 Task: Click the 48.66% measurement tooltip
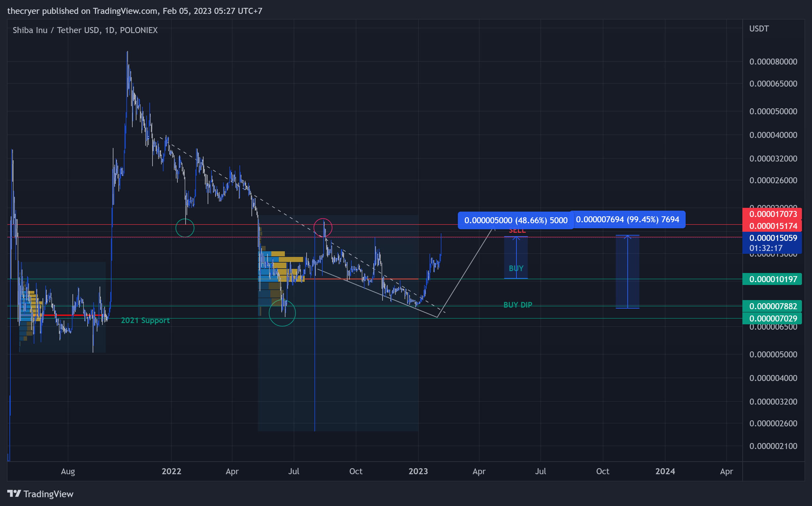pyautogui.click(x=516, y=220)
